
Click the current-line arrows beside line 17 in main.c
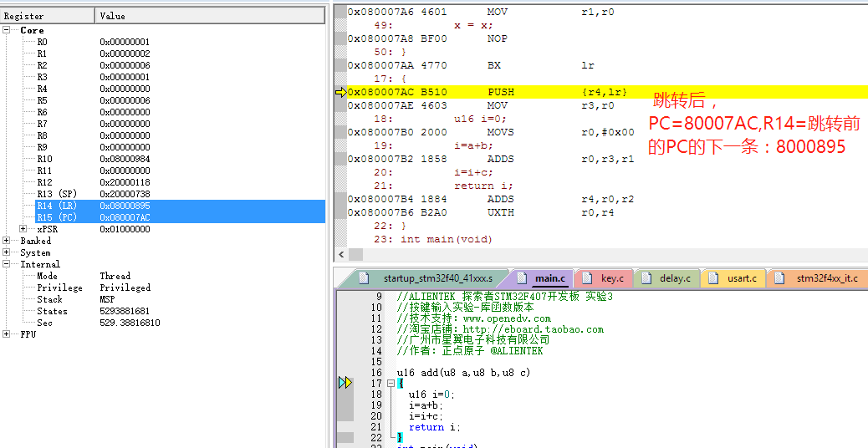345,382
